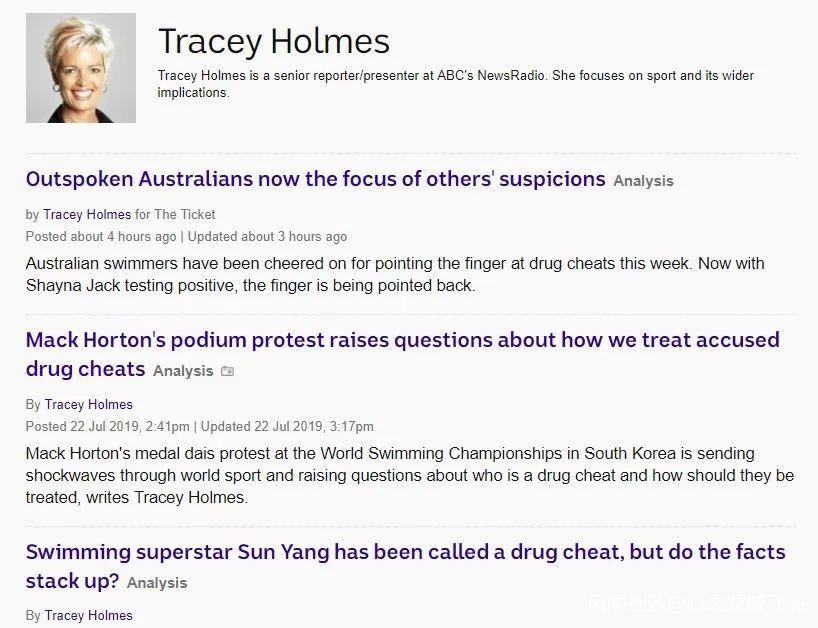The height and width of the screenshot is (628, 818).
Task: Click the 'Posted about 4 hours ago' timestamp
Action: coord(101,236)
